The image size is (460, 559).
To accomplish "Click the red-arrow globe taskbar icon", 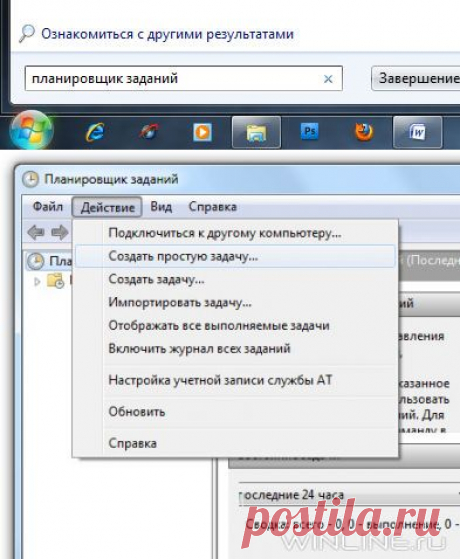I will pyautogui.click(x=149, y=132).
